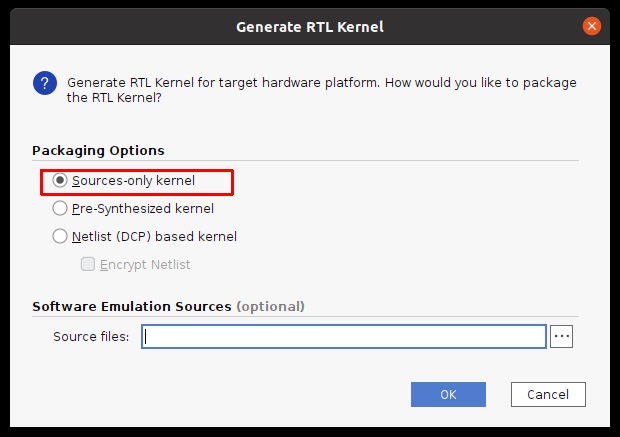Image resolution: width=620 pixels, height=437 pixels.
Task: Click the 'Pre-Synthesized kernel' label text
Action: [x=143, y=209]
